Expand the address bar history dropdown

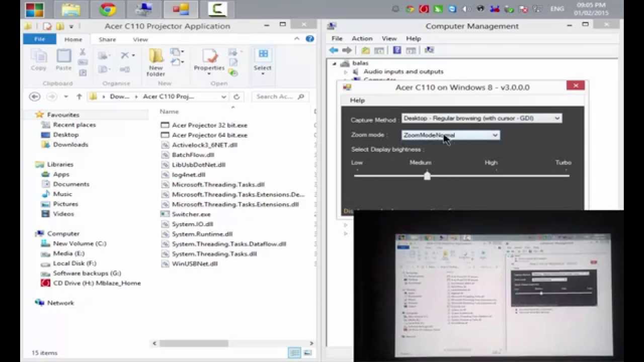(224, 97)
